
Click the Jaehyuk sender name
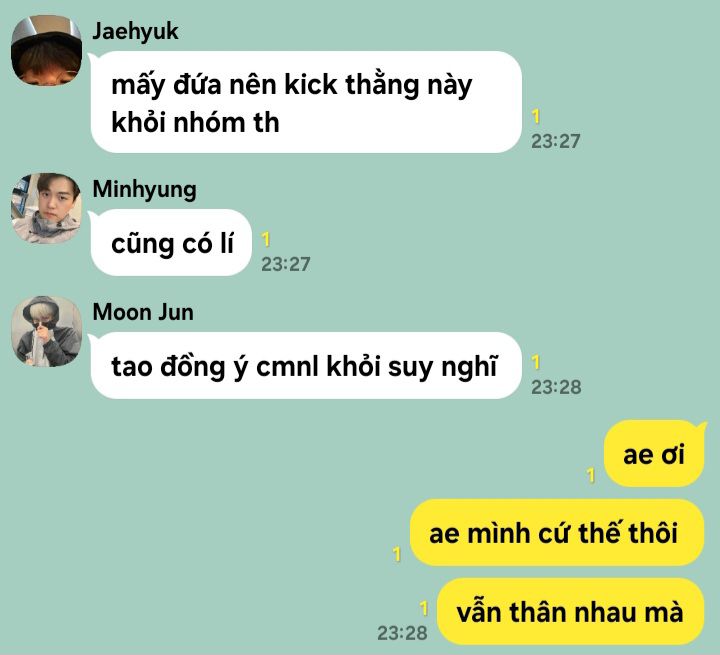pyautogui.click(x=135, y=31)
